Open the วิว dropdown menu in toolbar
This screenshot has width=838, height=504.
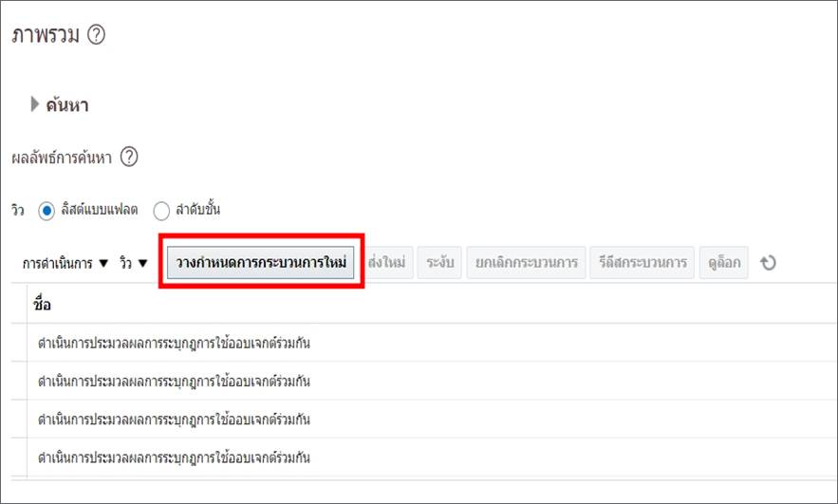(134, 263)
